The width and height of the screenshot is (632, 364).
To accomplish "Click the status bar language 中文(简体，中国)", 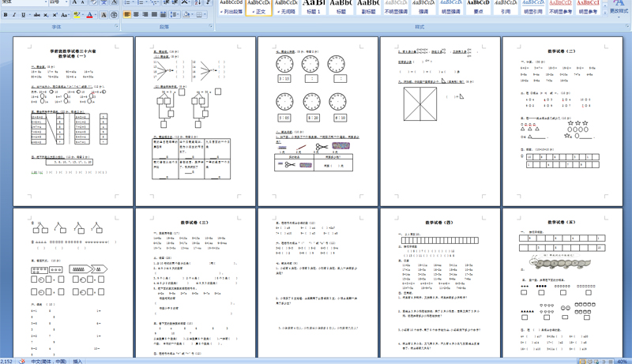I will click(x=49, y=361).
